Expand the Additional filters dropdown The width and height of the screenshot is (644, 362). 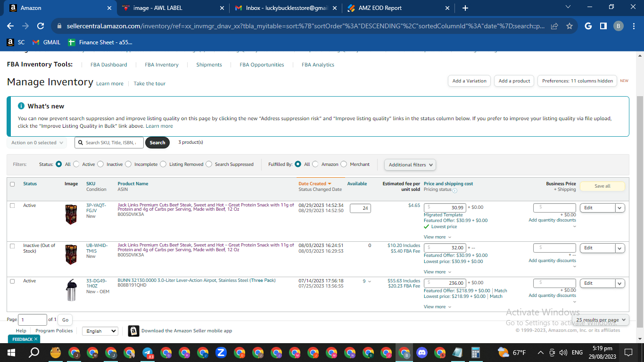(410, 165)
